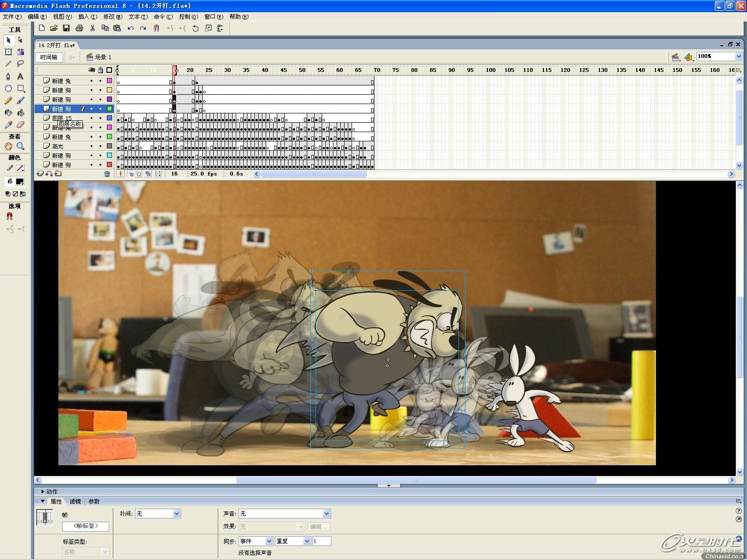The width and height of the screenshot is (747, 560).
Task: Toggle visibility dot of 高光 layer
Action: tap(92, 146)
